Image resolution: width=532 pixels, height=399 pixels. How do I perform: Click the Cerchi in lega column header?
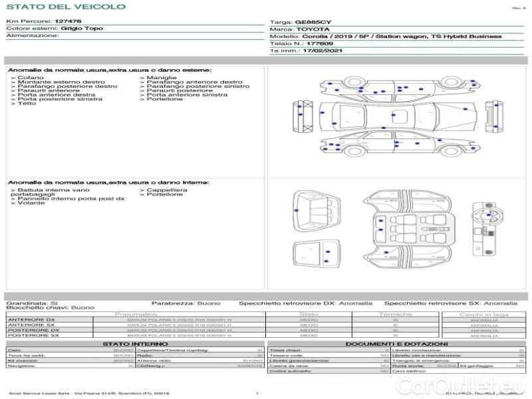pos(483,314)
